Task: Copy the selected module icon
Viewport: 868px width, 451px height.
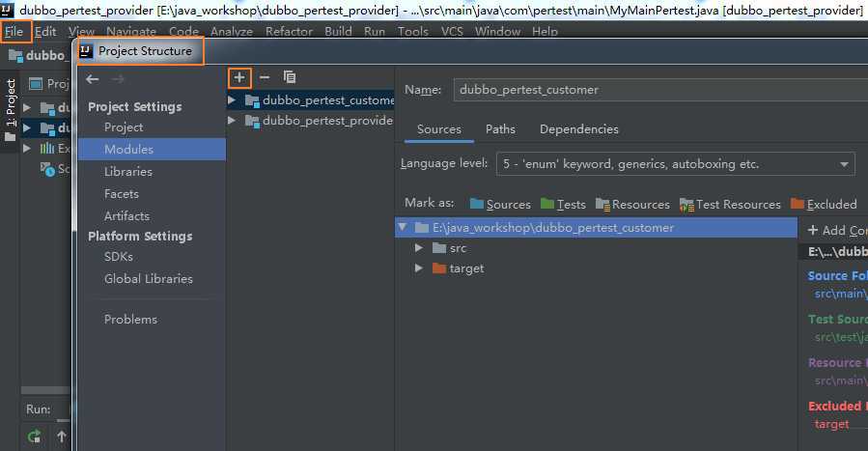Action: (290, 77)
